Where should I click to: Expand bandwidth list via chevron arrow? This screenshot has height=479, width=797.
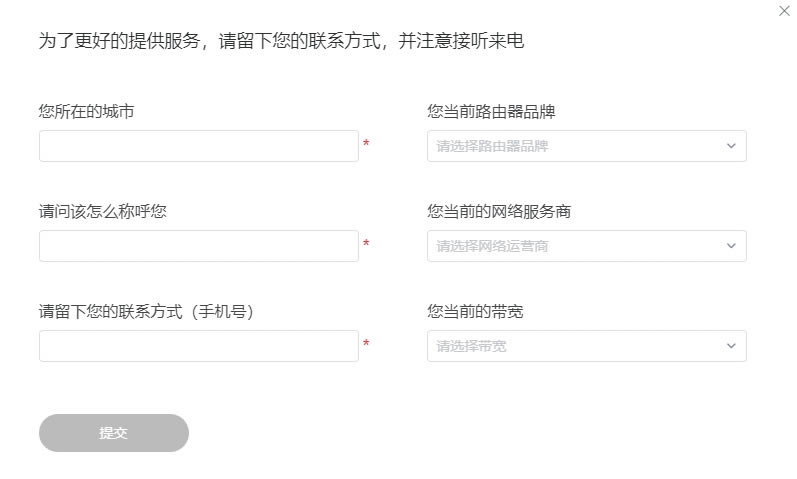[x=731, y=346]
